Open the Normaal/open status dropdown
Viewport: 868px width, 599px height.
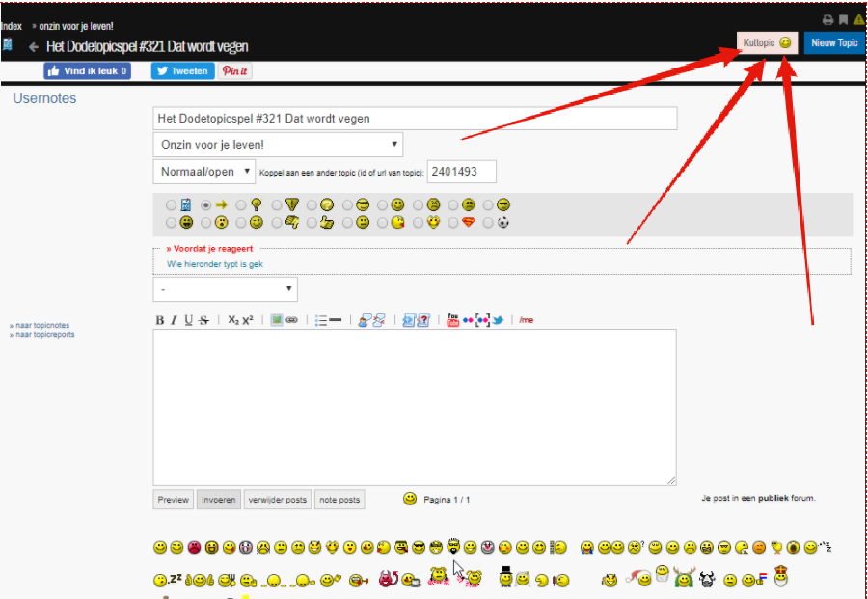(204, 172)
